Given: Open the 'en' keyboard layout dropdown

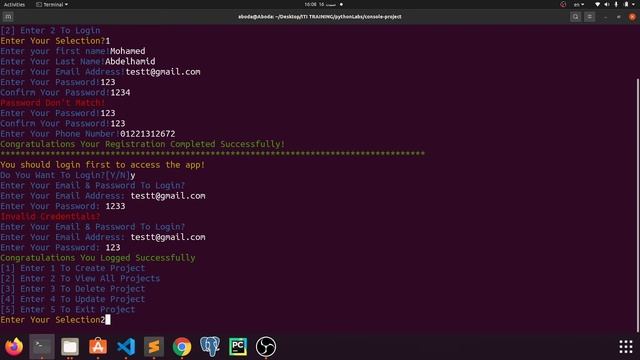Looking at the screenshot, I should tap(579, 4).
